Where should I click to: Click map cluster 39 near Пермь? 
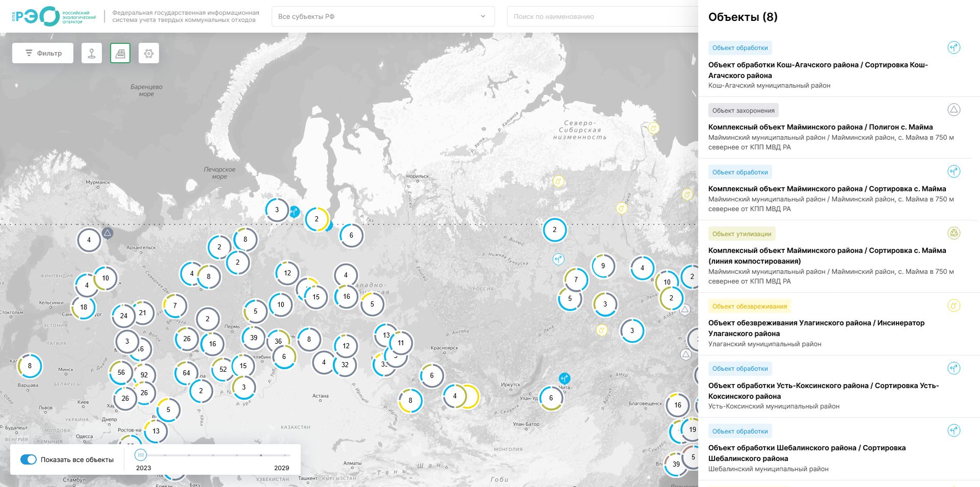pos(254,338)
